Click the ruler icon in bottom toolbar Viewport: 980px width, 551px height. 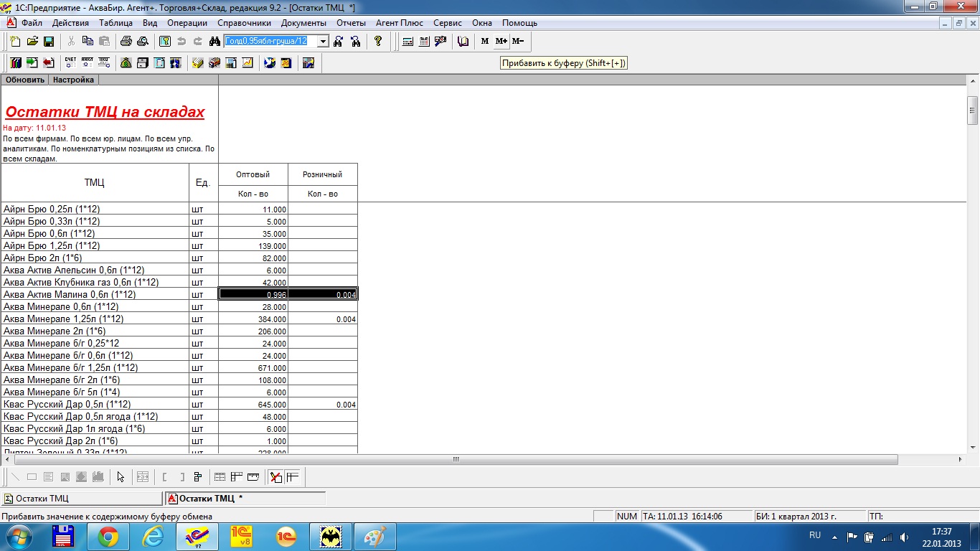(x=253, y=476)
